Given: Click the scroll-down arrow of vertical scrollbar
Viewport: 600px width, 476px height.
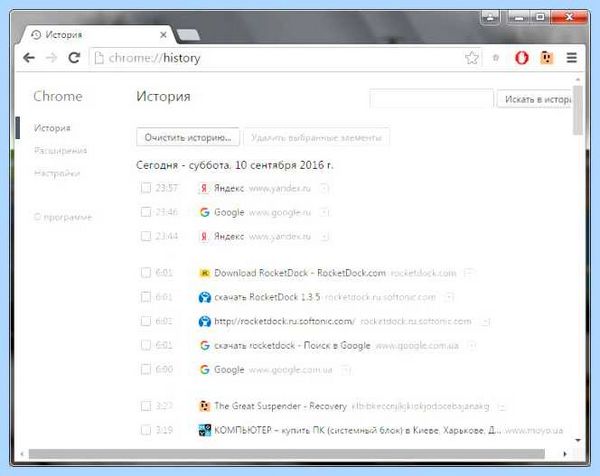Looking at the screenshot, I should (578, 440).
